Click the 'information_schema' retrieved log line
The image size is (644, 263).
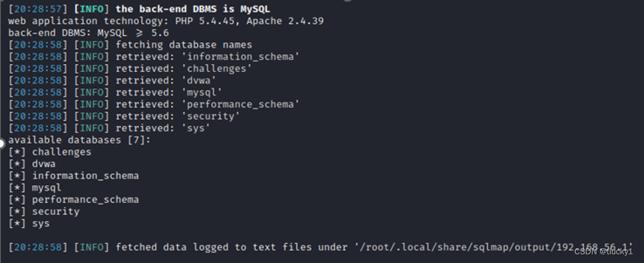[154, 57]
